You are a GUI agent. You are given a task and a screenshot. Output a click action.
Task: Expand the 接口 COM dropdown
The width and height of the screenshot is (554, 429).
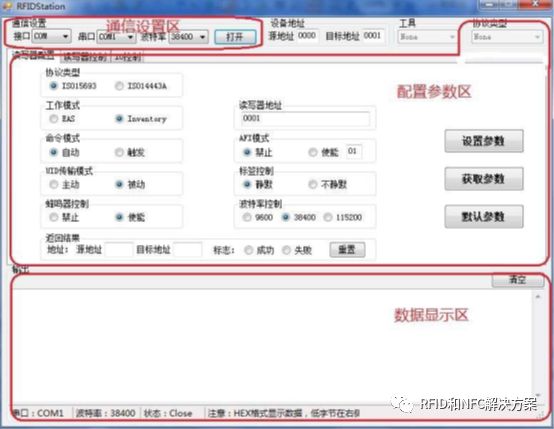coord(51,36)
